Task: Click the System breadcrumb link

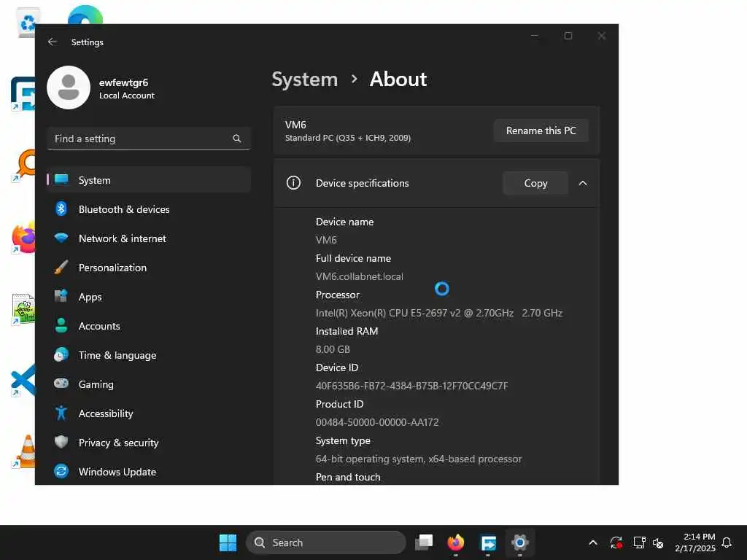Action: [x=304, y=79]
